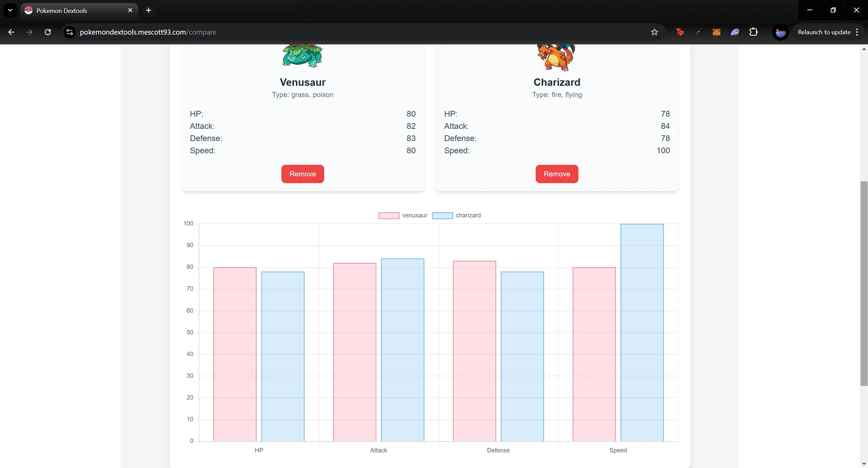
Task: Open the profile avatar icon
Action: coord(780,33)
